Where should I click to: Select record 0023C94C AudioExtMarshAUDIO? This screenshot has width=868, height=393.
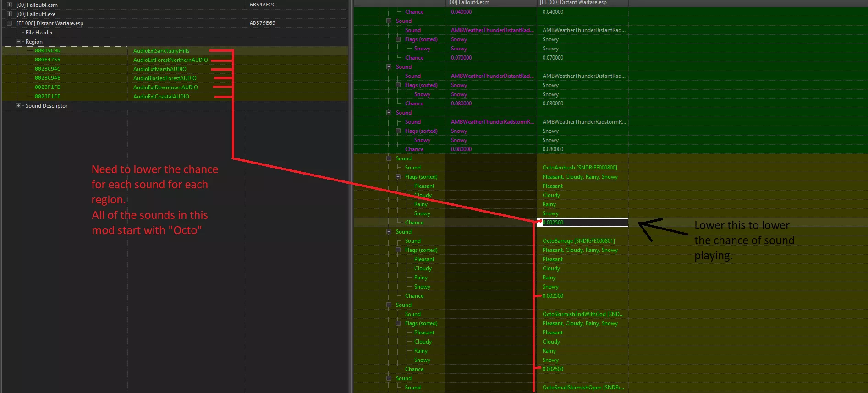[x=175, y=69]
